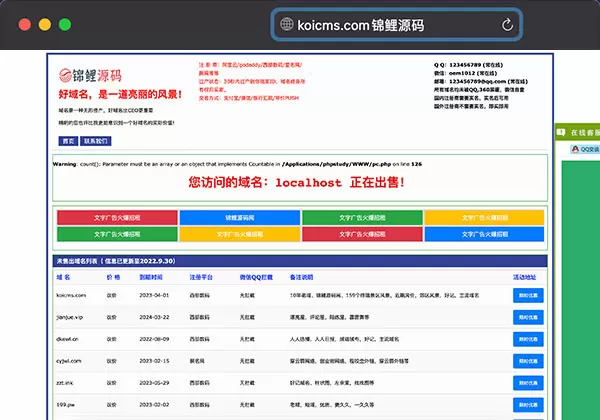
Task: Open the QQ交谈 chat button
Action: [x=585, y=149]
